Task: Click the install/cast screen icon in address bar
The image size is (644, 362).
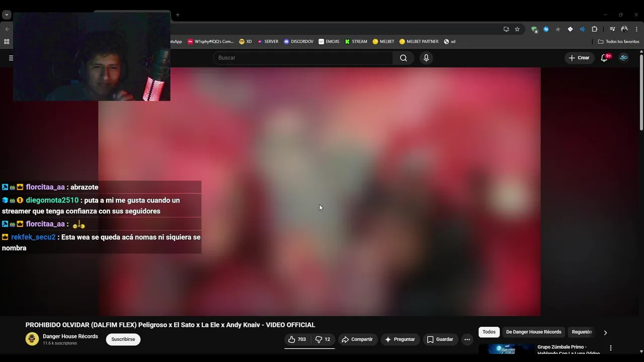Action: [506, 29]
